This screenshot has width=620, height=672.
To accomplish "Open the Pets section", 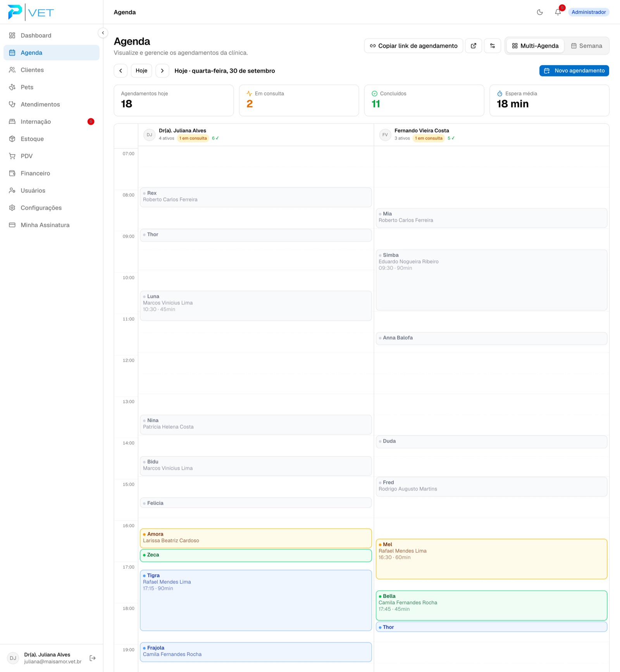I will tap(52, 87).
